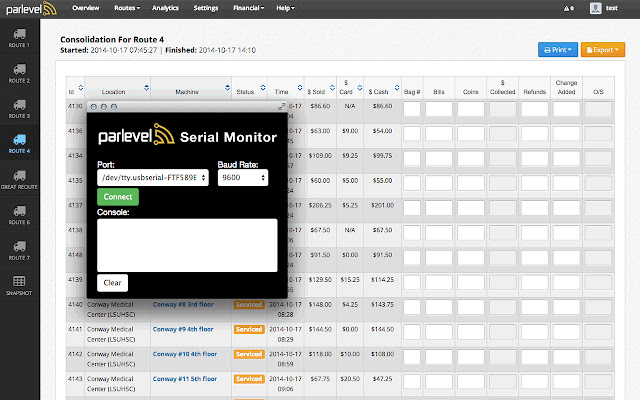Open Conway #9 4th floor machine link
This screenshot has width=640, height=400.
click(183, 329)
